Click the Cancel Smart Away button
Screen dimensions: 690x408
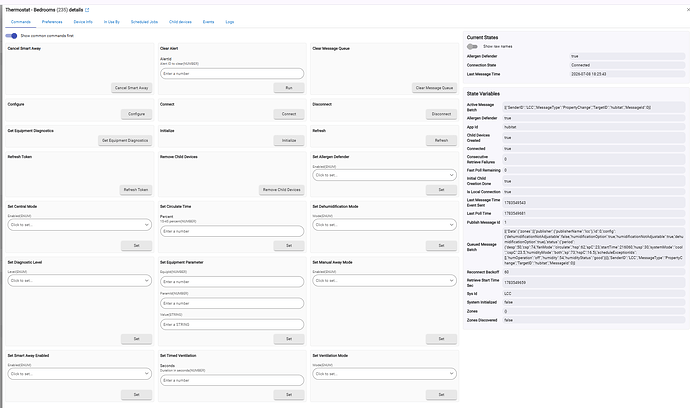tap(132, 88)
